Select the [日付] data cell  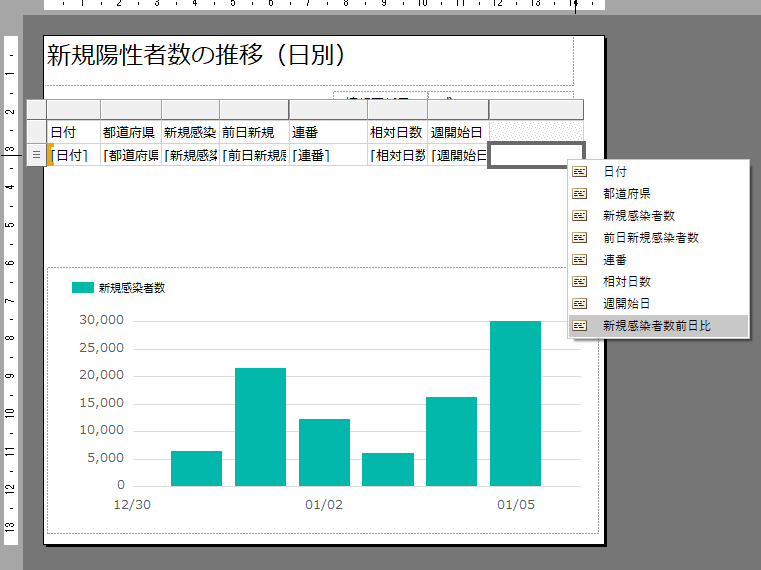pos(73,155)
